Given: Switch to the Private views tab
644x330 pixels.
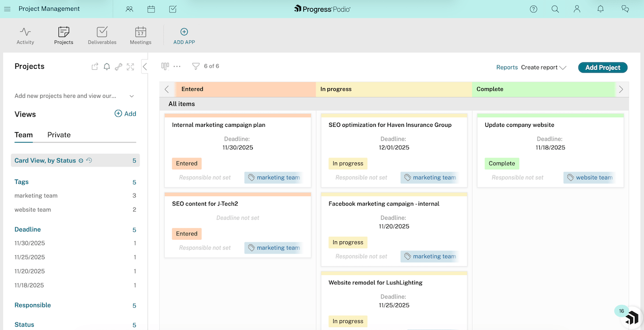Looking at the screenshot, I should tap(58, 135).
